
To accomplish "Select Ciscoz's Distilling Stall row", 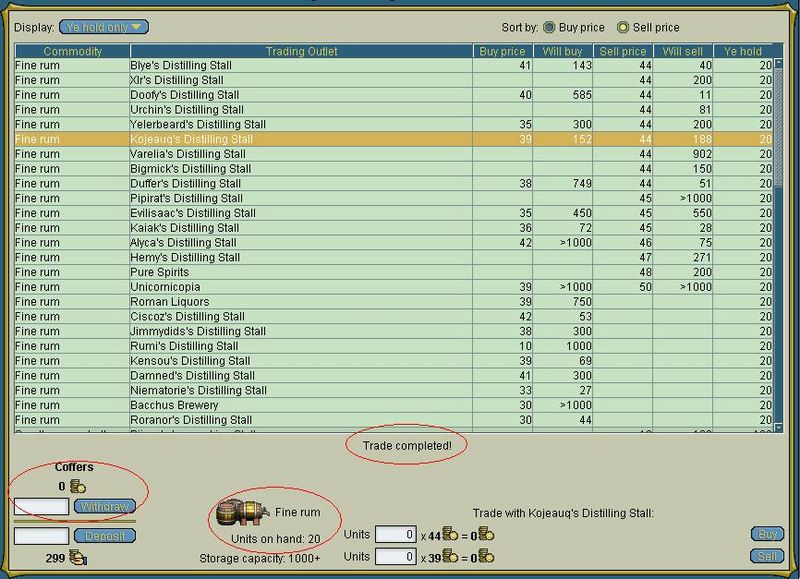I will point(394,317).
